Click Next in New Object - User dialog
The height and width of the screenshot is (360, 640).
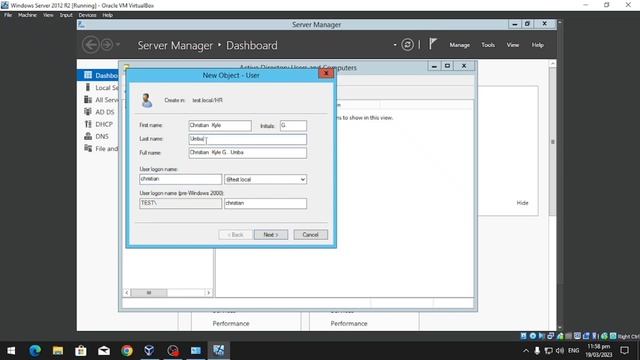click(271, 235)
